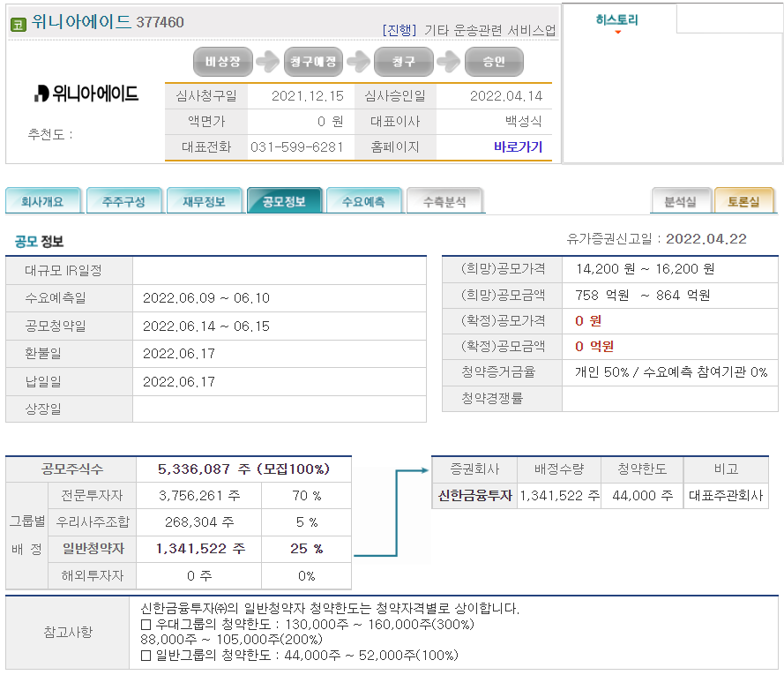The width and height of the screenshot is (784, 675).
Task: Click the 70 % allocation cell
Action: point(307,495)
